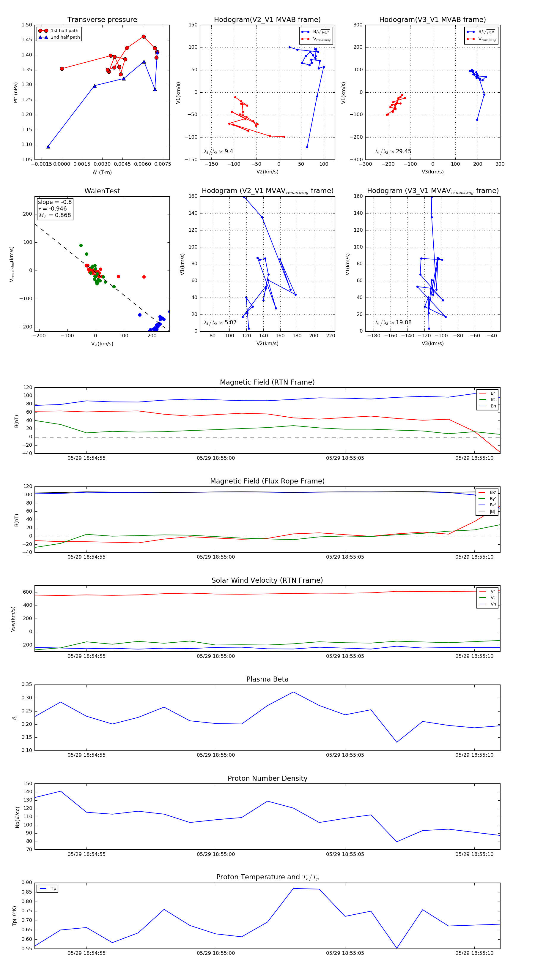Select the Bz' legend entry
Image resolution: width=535 pixels, height=980 pixels.
[487, 505]
